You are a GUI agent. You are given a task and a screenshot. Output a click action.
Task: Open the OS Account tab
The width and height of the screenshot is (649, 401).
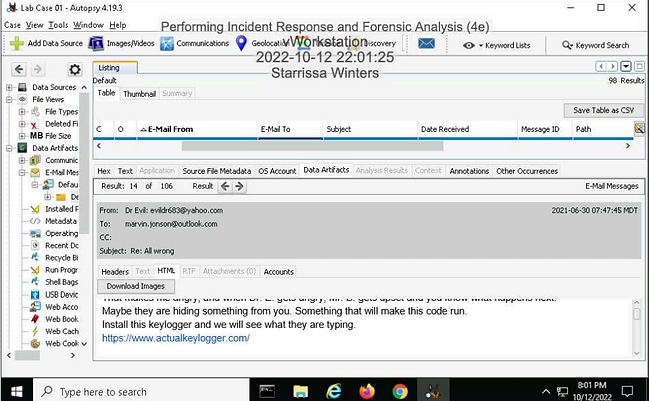pyautogui.click(x=277, y=171)
